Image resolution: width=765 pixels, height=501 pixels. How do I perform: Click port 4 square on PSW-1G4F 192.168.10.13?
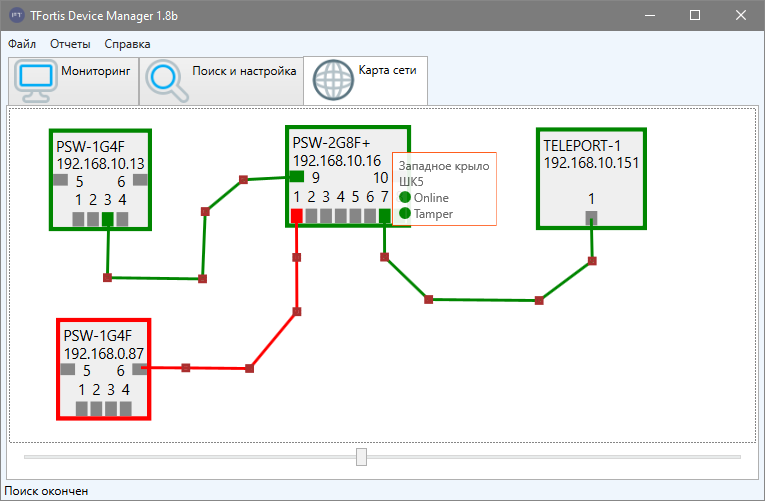pyautogui.click(x=122, y=219)
